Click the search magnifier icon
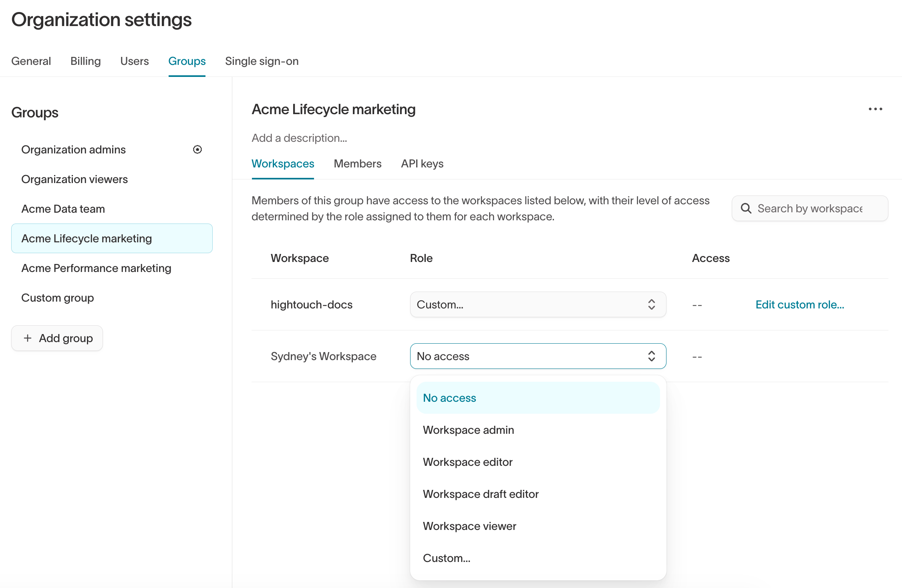This screenshot has height=588, width=902. (746, 208)
